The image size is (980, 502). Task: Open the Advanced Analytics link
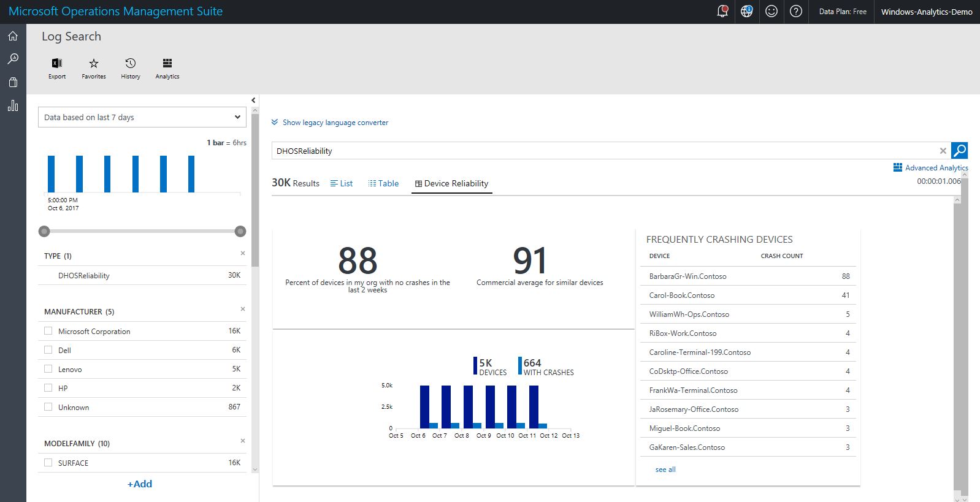[x=931, y=168]
